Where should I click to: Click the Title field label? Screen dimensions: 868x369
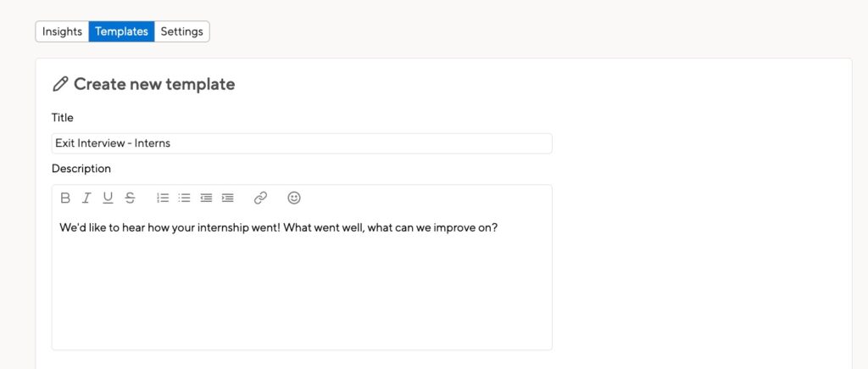[63, 117]
